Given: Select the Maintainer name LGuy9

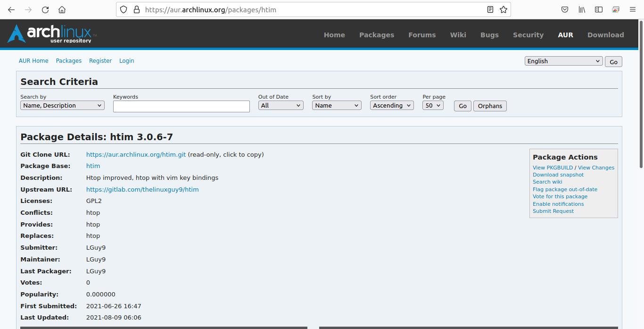Looking at the screenshot, I should [96, 259].
